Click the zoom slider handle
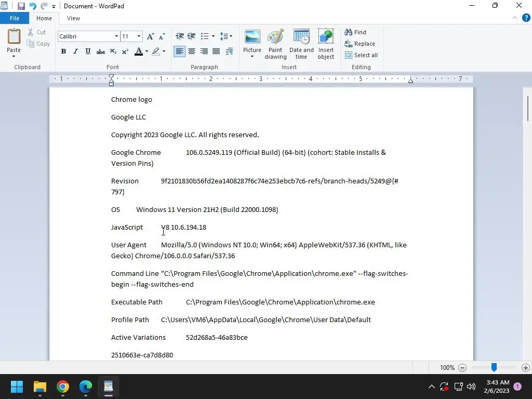This screenshot has height=399, width=532. pyautogui.click(x=494, y=367)
